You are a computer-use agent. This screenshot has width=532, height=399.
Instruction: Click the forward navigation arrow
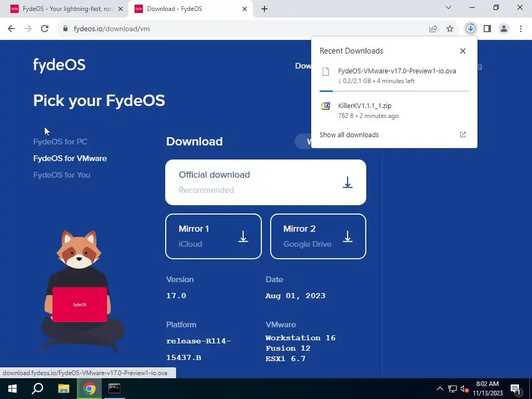(28, 29)
